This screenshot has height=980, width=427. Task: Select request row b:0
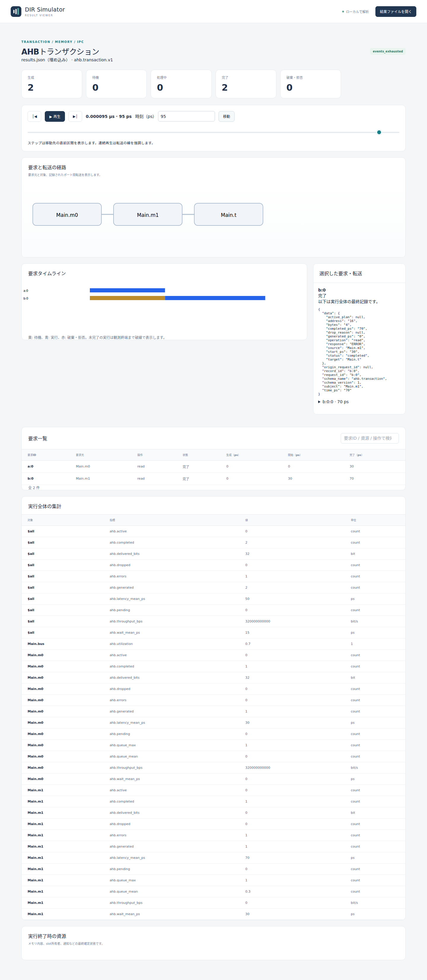coord(213,478)
